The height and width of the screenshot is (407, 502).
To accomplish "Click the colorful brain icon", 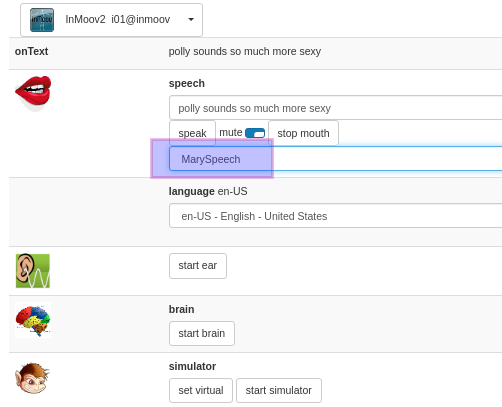I will (x=33, y=320).
